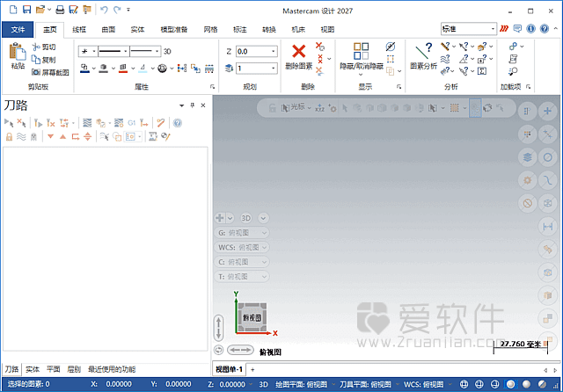Click the New file icon
This screenshot has width=563, height=392.
click(x=13, y=10)
